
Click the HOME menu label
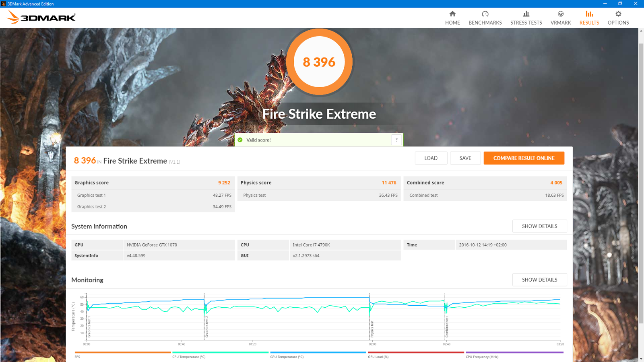coord(452,23)
